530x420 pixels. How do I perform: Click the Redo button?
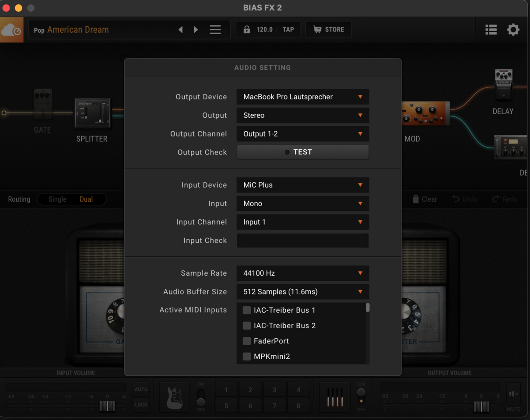505,199
